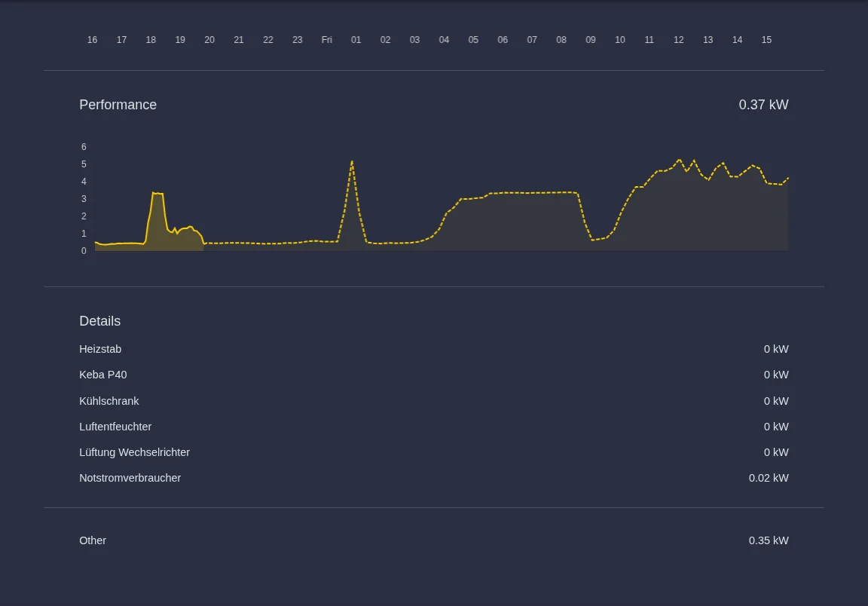Select the Heizstab entry
The height and width of the screenshot is (606, 868).
[100, 349]
